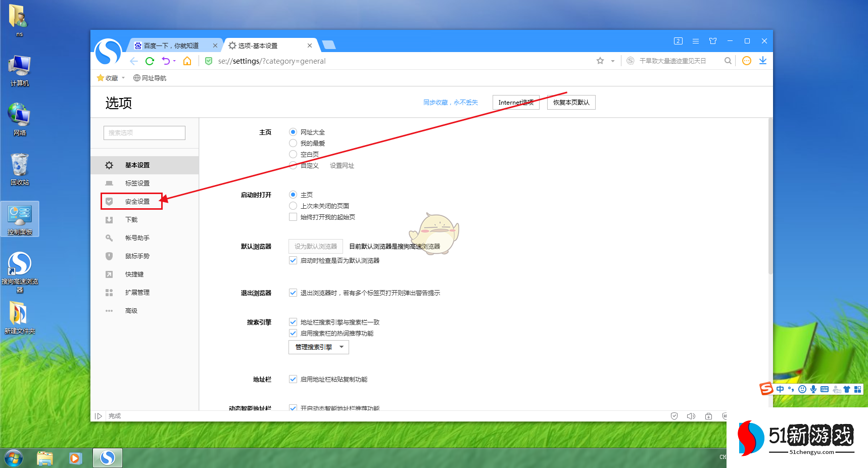Viewport: 868px width, 468px height.
Task: Click the 恢复本页默认 button
Action: pyautogui.click(x=571, y=102)
